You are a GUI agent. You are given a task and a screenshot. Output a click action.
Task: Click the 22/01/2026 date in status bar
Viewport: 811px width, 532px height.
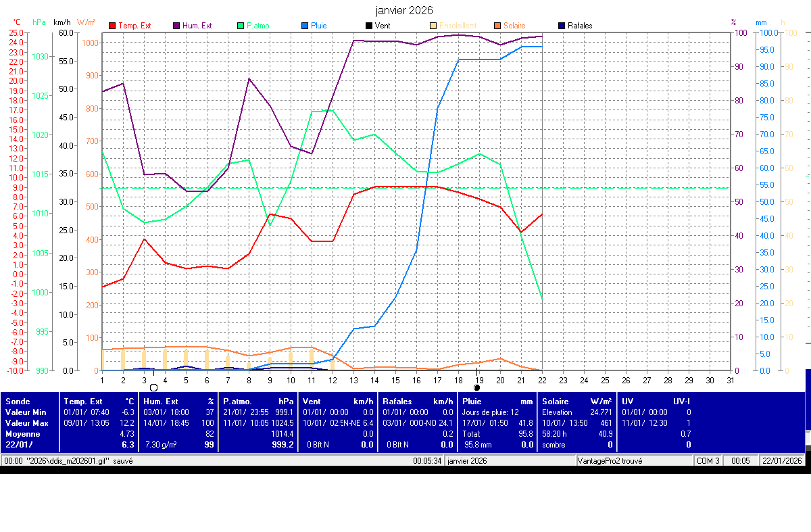point(783,460)
